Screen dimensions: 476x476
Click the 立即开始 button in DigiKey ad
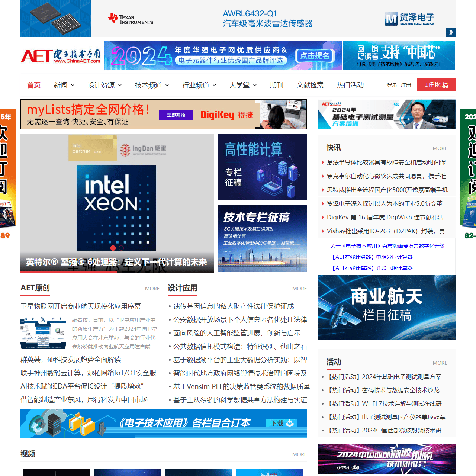coord(176,115)
